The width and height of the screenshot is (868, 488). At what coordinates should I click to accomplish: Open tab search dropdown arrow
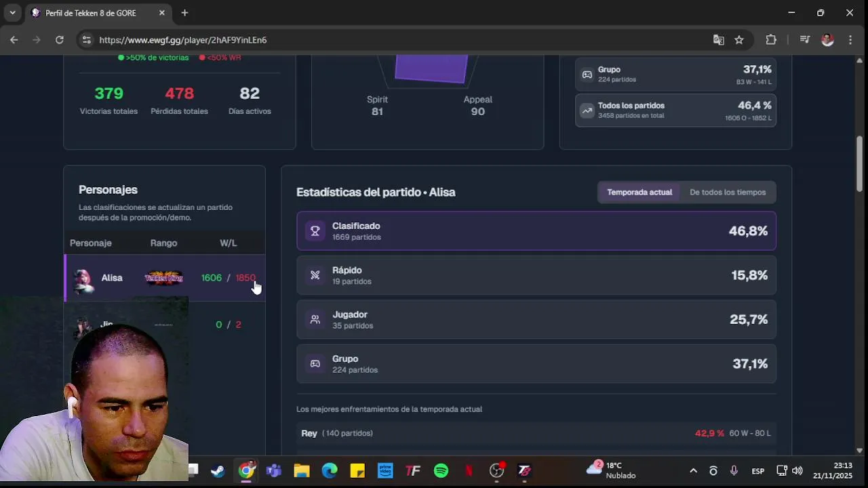pos(12,13)
